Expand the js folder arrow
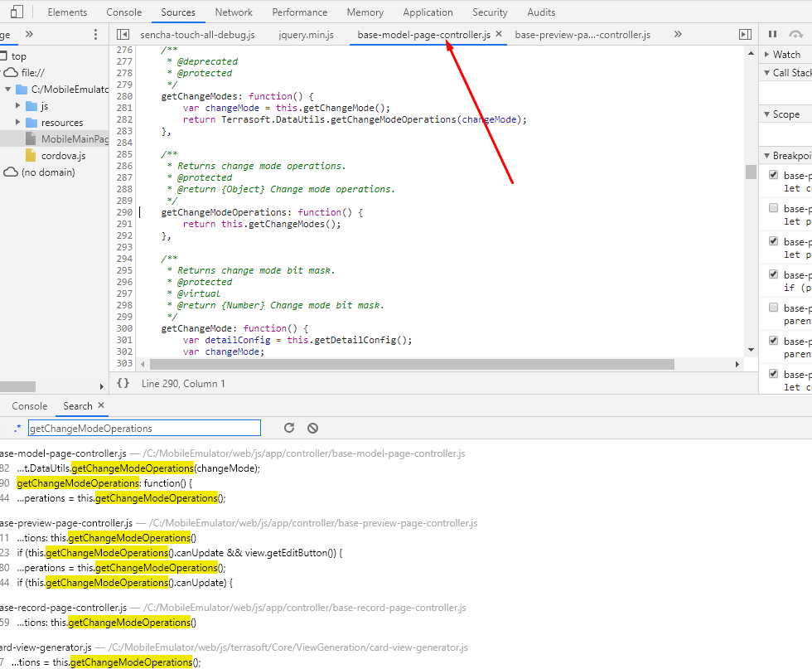The image size is (812, 669). tap(17, 106)
